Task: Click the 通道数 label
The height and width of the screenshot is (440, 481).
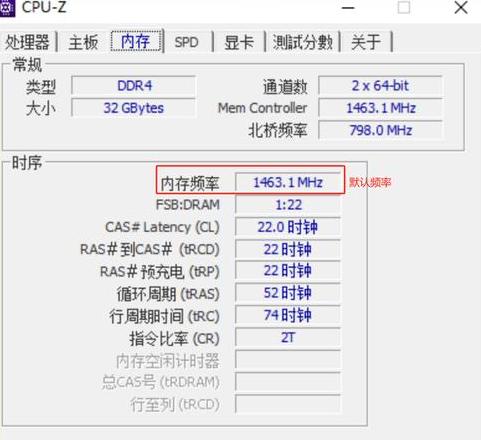Action: (x=285, y=87)
